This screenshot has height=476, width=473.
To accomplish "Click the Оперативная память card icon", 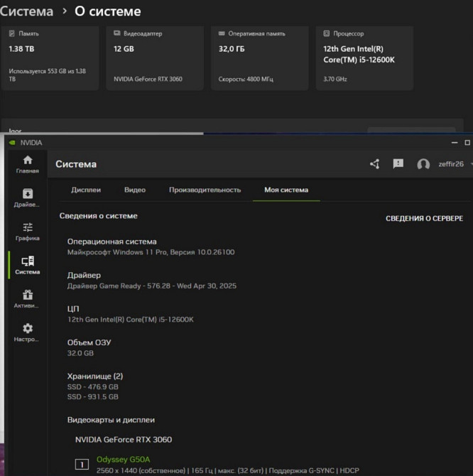I will point(222,33).
